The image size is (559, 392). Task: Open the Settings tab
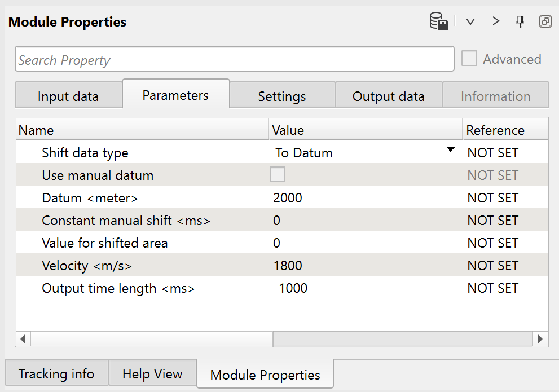tap(282, 96)
